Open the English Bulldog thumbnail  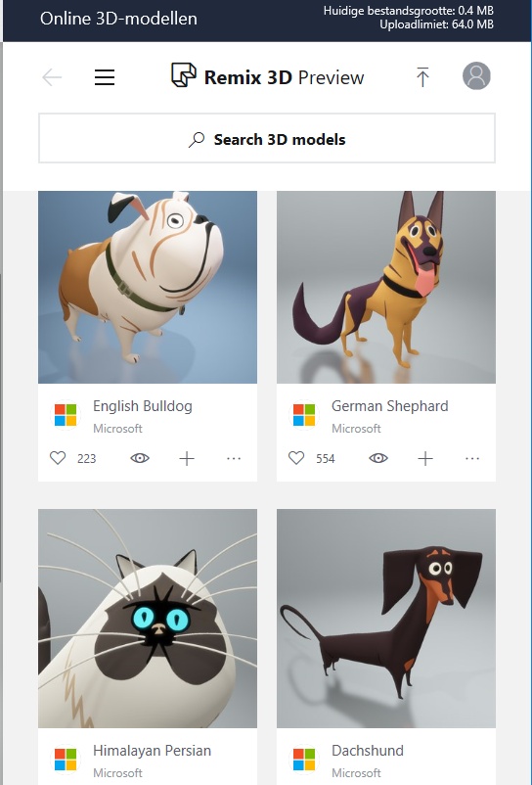[x=148, y=287]
